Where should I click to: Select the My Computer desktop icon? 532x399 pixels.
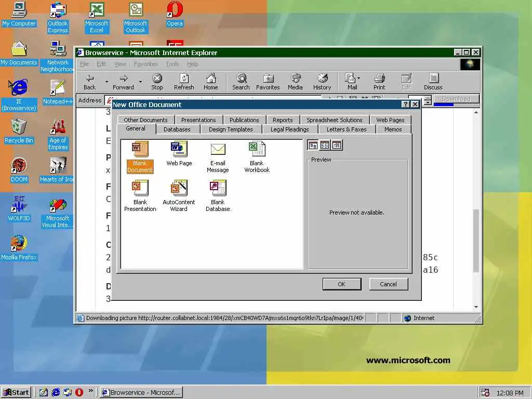tap(19, 15)
